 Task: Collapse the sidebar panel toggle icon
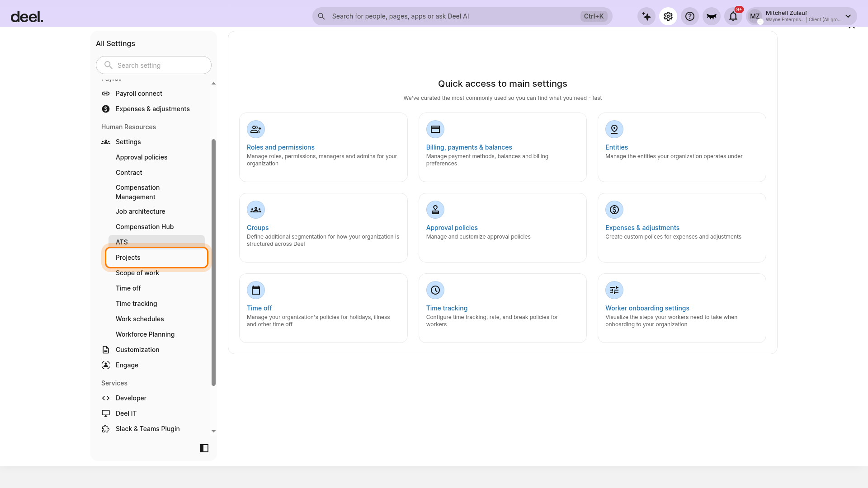[204, 448]
